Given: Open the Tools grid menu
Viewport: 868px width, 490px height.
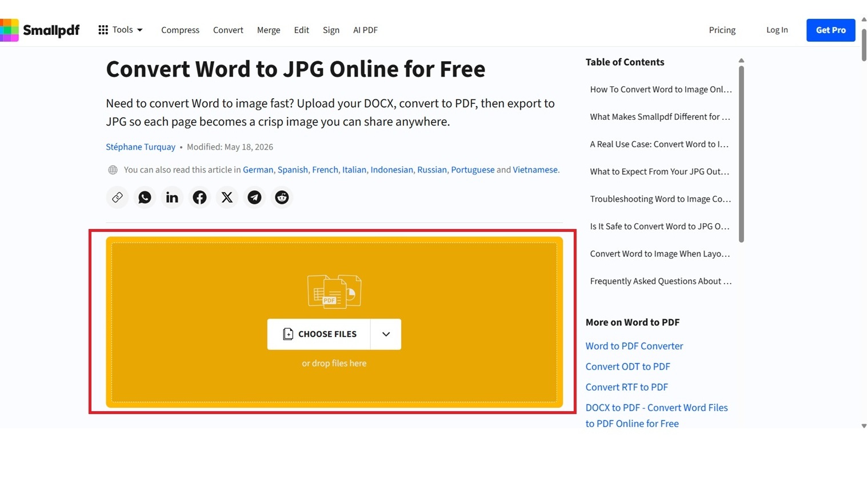Looking at the screenshot, I should pos(120,30).
